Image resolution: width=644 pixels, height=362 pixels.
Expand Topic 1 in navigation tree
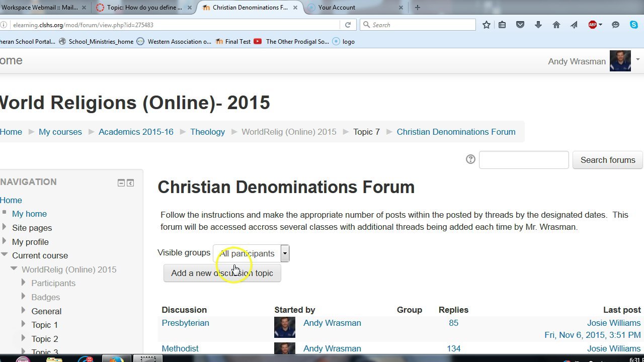[24, 324]
